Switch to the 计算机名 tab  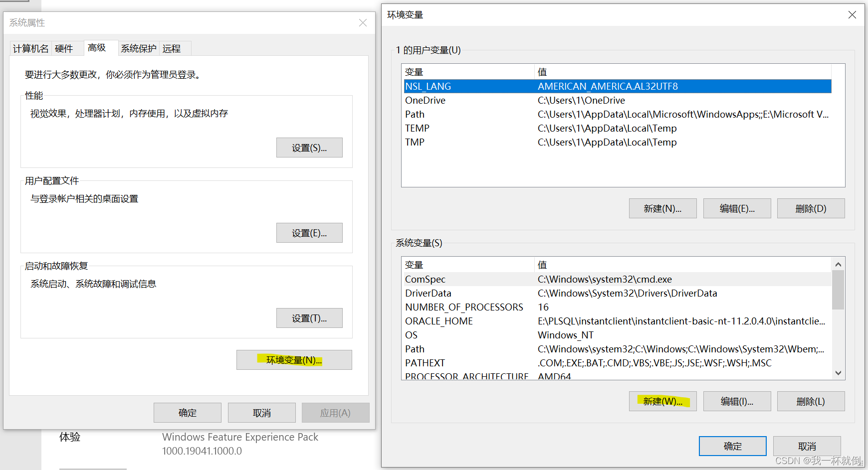[x=30, y=48]
